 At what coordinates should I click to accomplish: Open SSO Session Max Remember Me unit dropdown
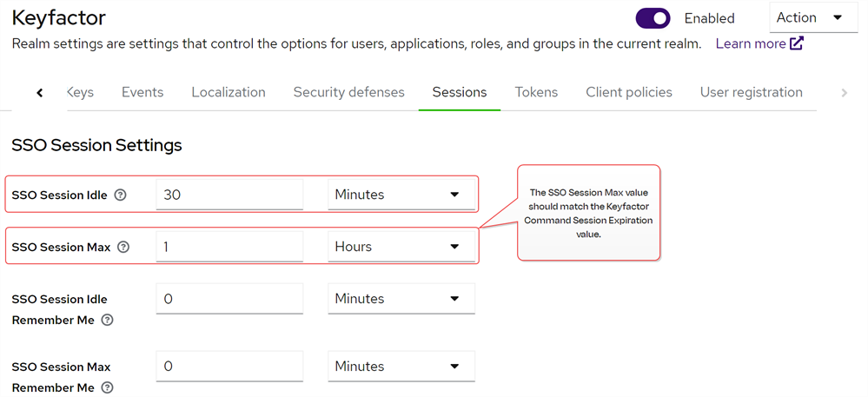pos(401,367)
